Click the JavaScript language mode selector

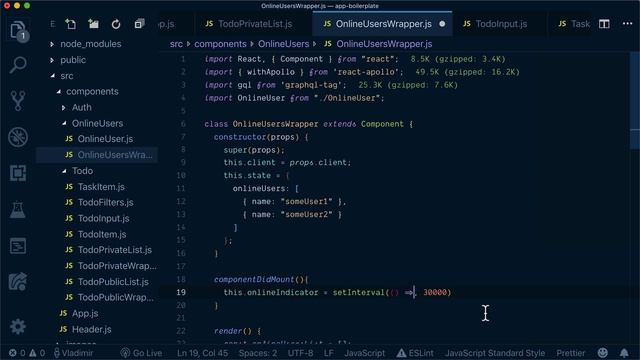click(x=364, y=353)
